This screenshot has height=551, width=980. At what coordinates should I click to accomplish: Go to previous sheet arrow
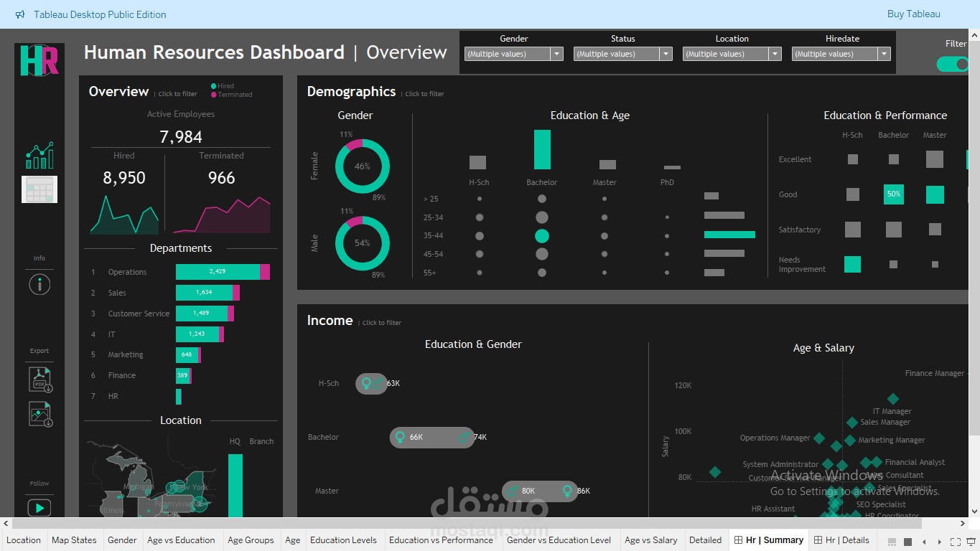point(924,542)
